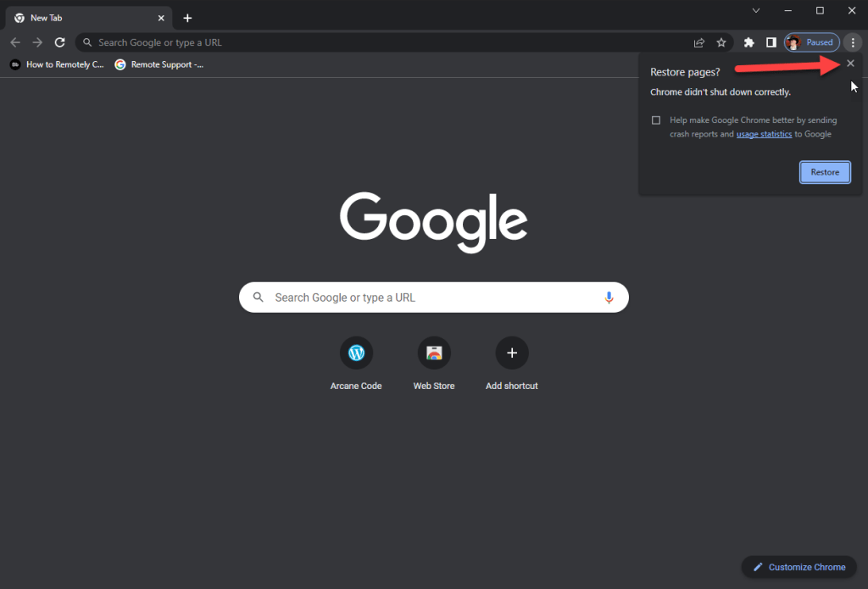
Task: Click the share this page icon
Action: (699, 42)
